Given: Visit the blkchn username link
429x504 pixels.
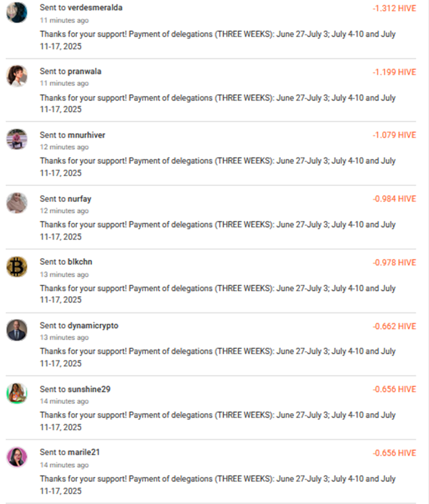Looking at the screenshot, I should (x=80, y=261).
